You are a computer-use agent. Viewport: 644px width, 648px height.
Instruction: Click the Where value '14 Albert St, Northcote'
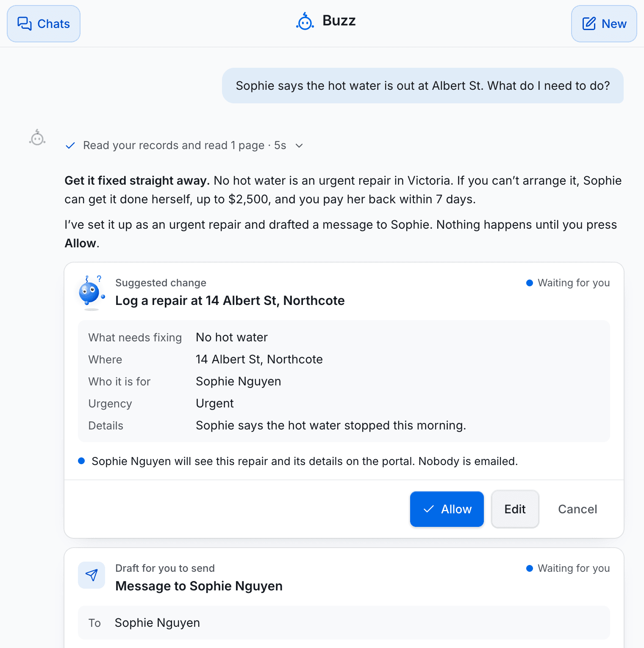(x=259, y=359)
